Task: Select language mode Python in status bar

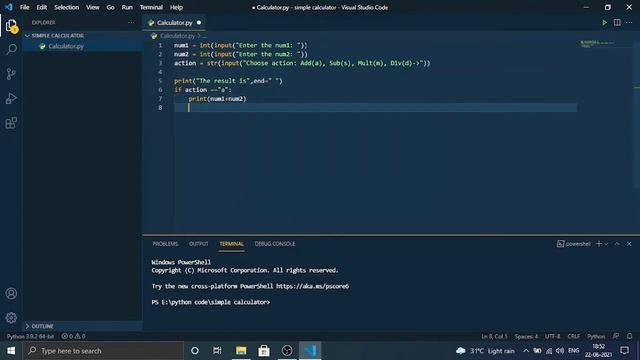Action: 596,336
